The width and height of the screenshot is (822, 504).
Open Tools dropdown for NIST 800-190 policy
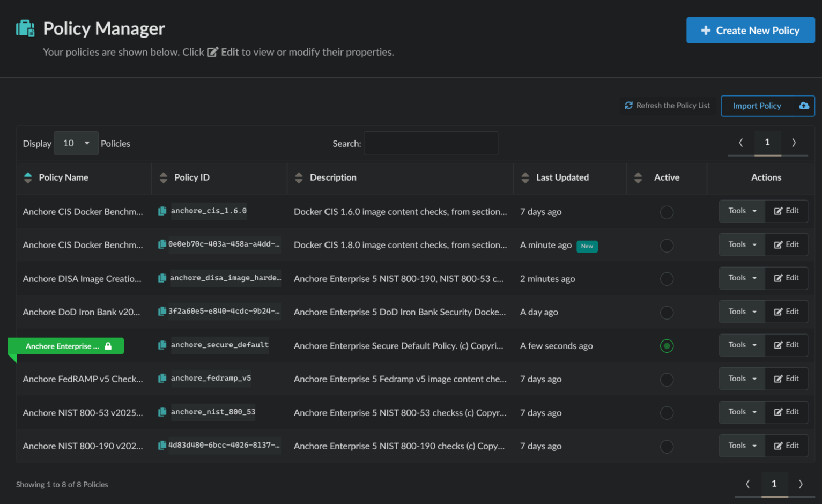coord(742,446)
